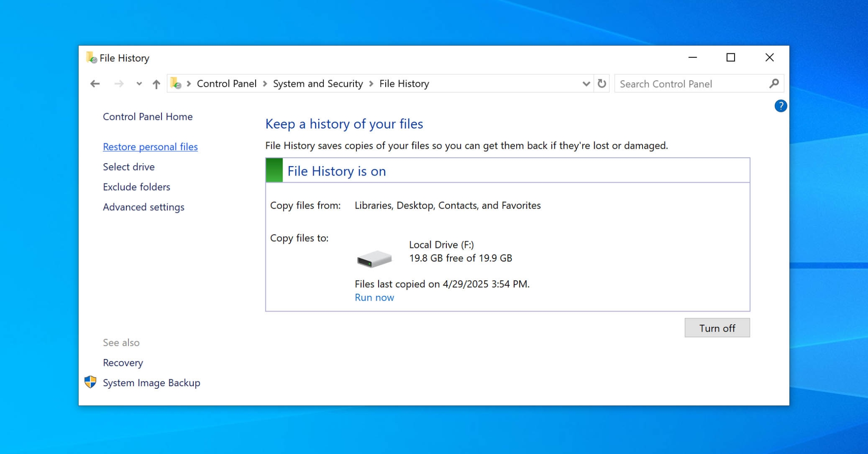868x454 pixels.
Task: Turn off File History
Action: click(717, 328)
